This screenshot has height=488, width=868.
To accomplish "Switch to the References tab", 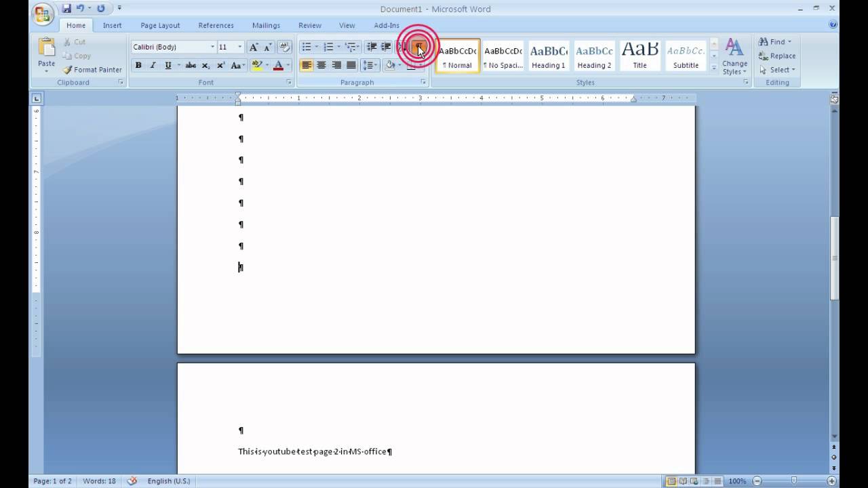I will (216, 26).
